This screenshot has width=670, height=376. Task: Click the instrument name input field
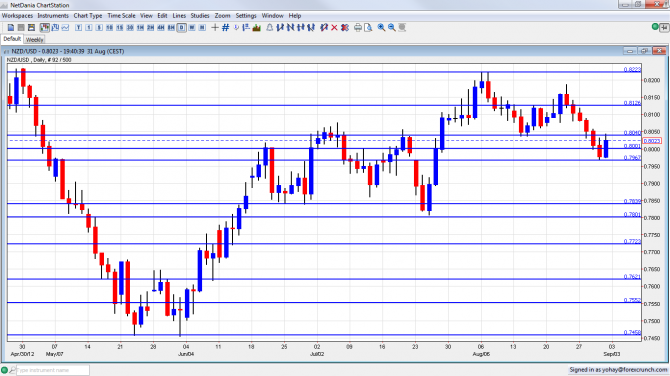[53, 370]
